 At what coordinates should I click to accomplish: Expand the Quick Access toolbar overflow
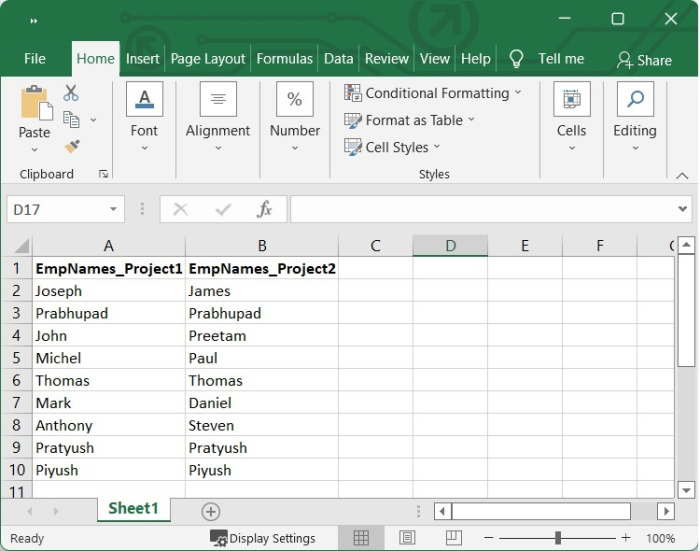[33, 21]
